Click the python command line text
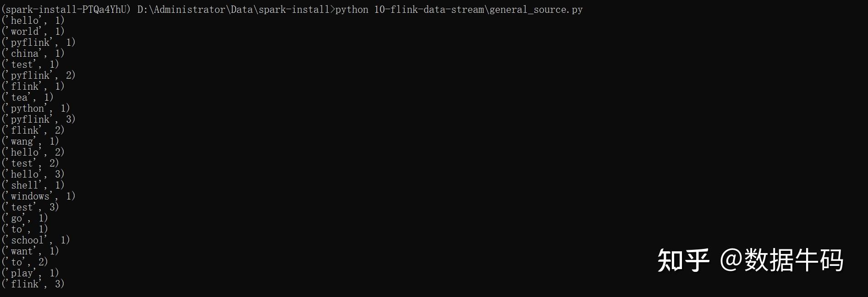 [x=459, y=10]
